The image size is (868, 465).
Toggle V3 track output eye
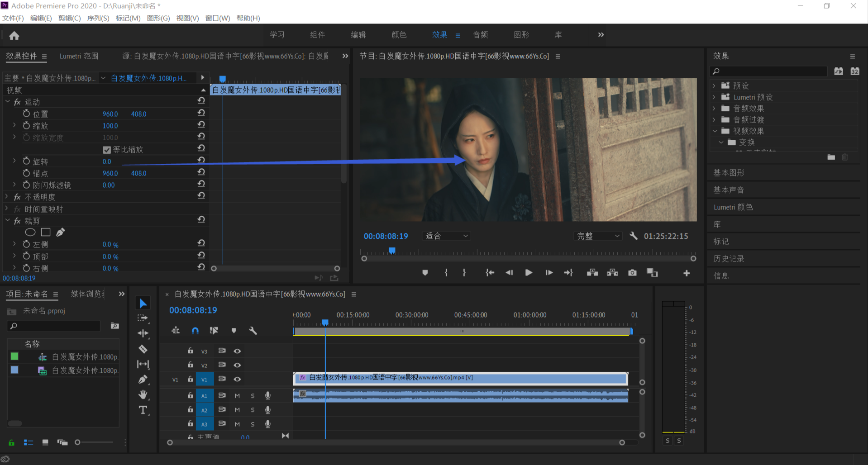(x=237, y=351)
